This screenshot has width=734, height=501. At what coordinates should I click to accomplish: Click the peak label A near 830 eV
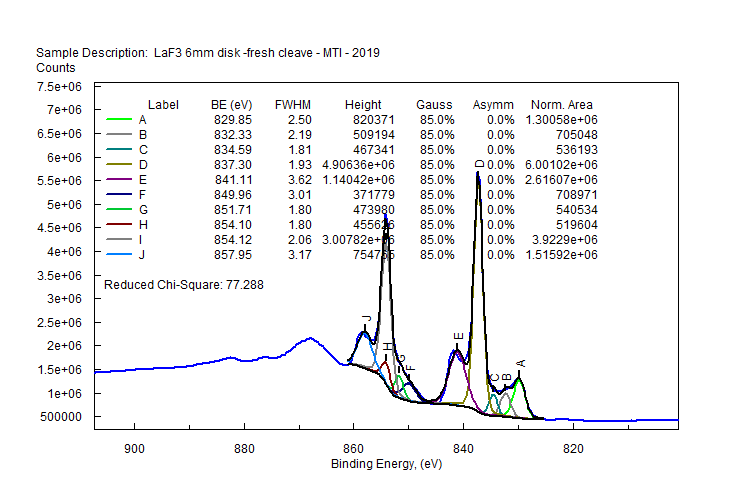(x=519, y=363)
